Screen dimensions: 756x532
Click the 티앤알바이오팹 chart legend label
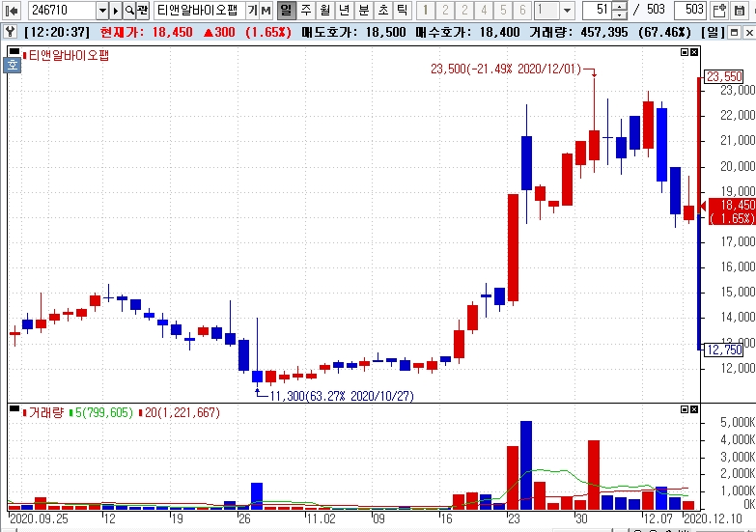click(69, 55)
